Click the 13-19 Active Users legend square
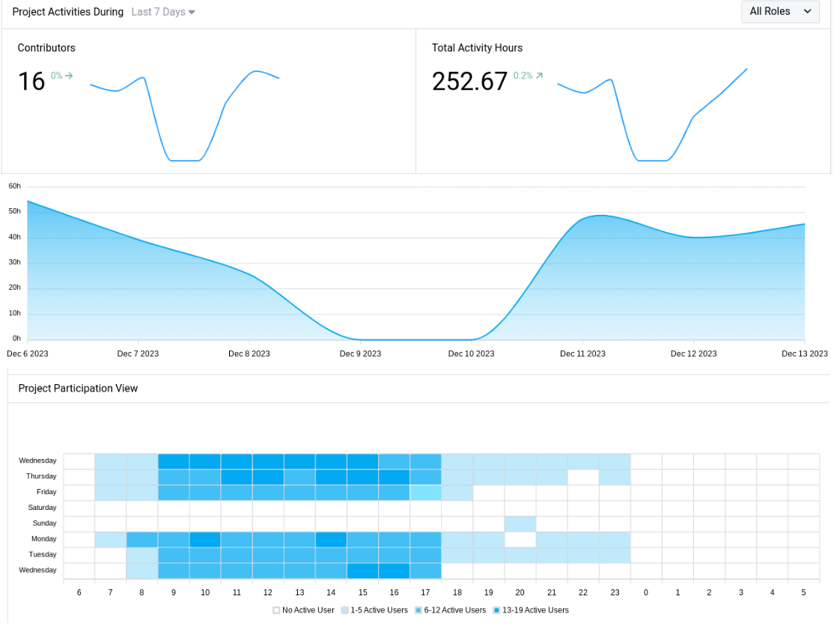The width and height of the screenshot is (840, 626). [x=496, y=610]
